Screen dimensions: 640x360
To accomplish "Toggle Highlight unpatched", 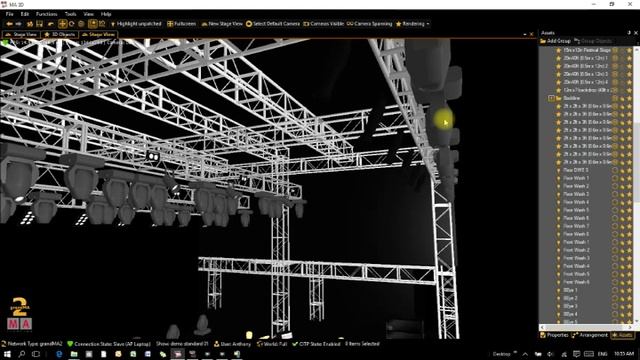I will 136,24.
